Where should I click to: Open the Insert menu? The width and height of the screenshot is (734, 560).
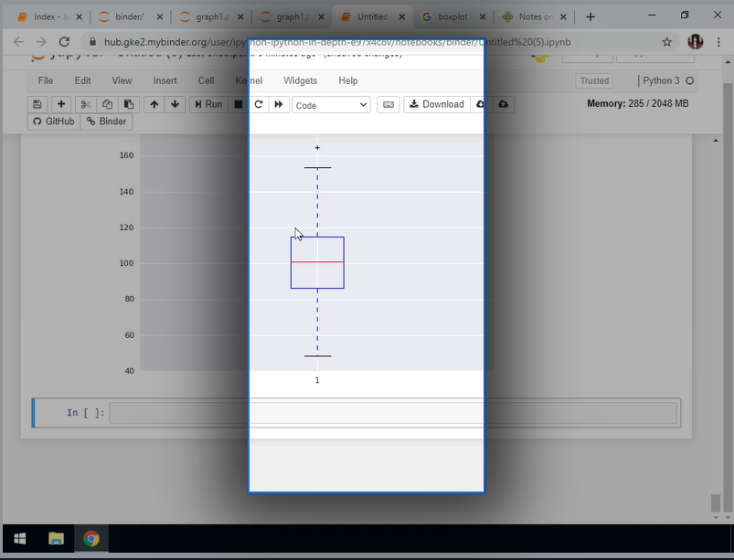165,80
